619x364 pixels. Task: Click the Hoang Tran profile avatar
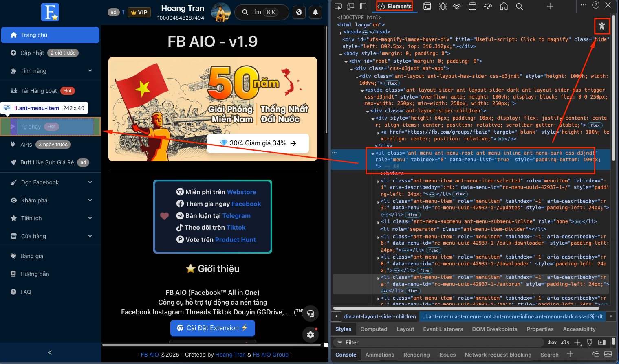pyautogui.click(x=221, y=12)
